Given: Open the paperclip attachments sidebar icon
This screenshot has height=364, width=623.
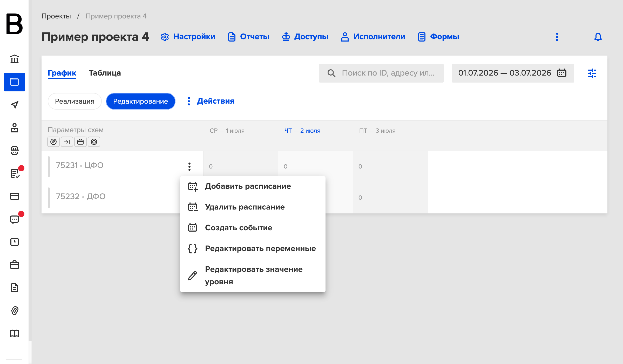Looking at the screenshot, I should click(15, 311).
